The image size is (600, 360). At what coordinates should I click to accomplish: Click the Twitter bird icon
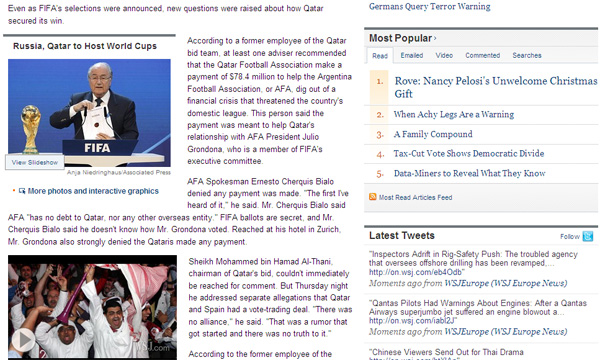point(587,236)
